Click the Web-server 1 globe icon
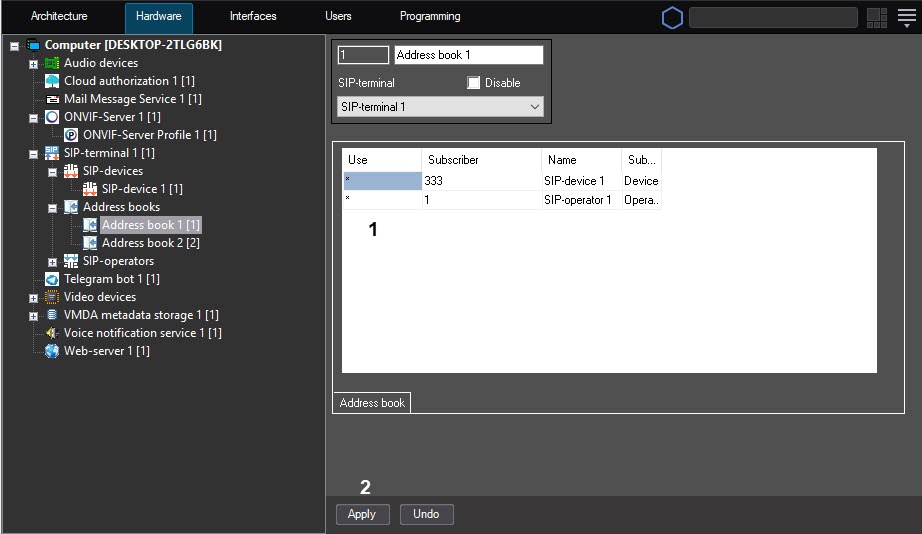The width and height of the screenshot is (922, 534). click(x=52, y=351)
